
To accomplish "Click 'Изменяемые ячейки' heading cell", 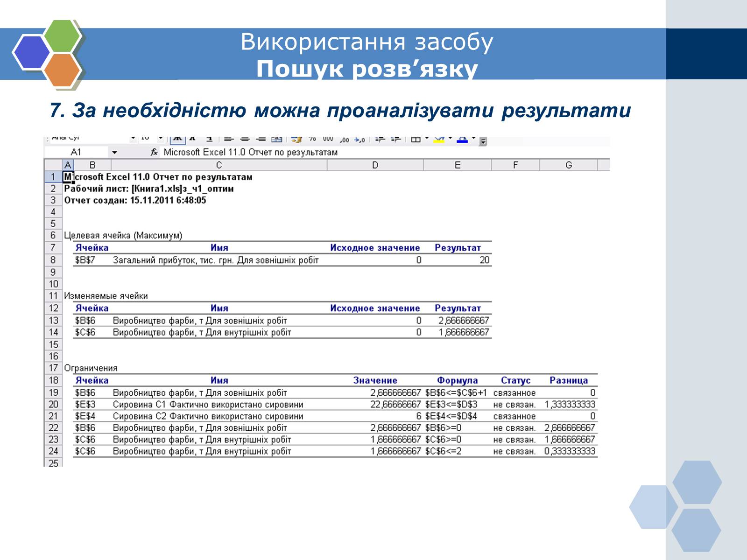I will pos(106,296).
